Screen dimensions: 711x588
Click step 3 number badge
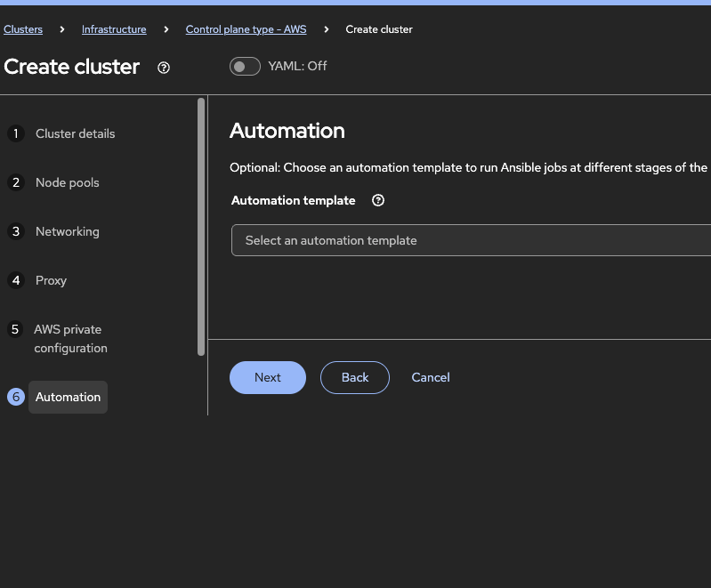pyautogui.click(x=15, y=231)
